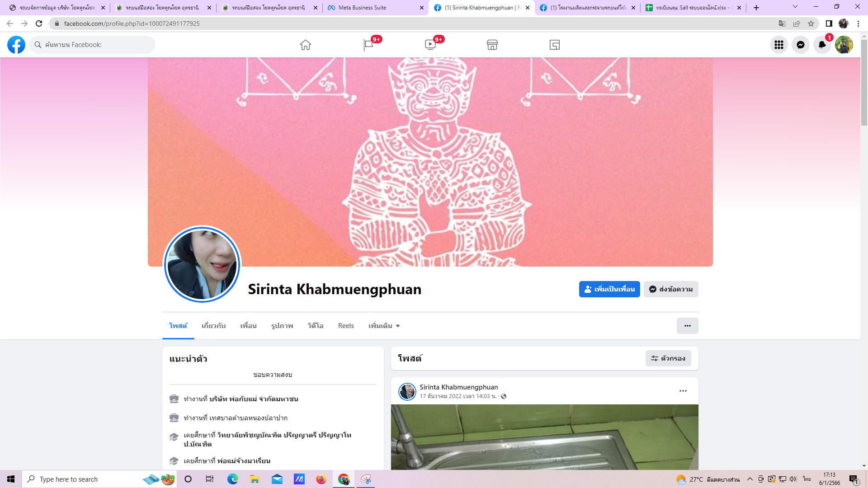Open the Watch video icon
The image size is (868, 488).
[x=430, y=45]
